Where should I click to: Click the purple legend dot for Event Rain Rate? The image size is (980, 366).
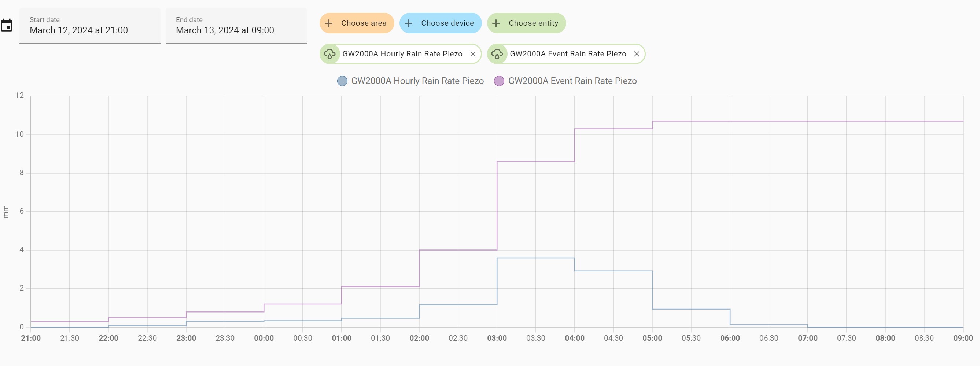pyautogui.click(x=499, y=81)
